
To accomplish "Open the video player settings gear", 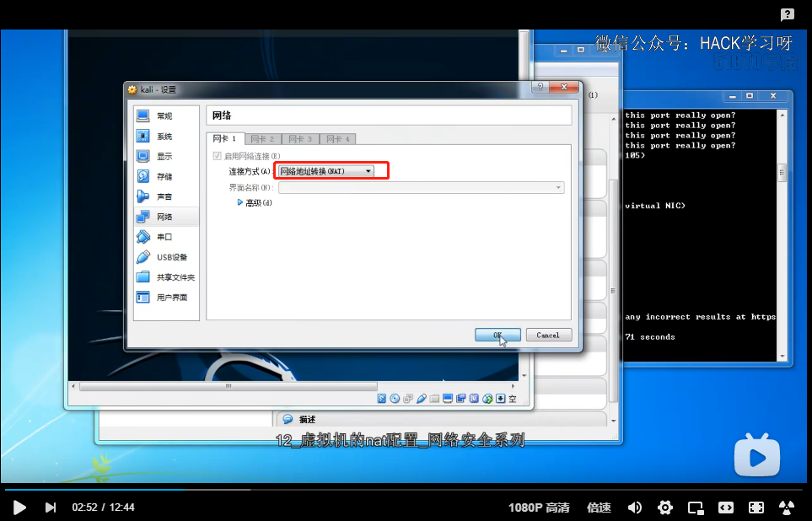I will (x=665, y=508).
